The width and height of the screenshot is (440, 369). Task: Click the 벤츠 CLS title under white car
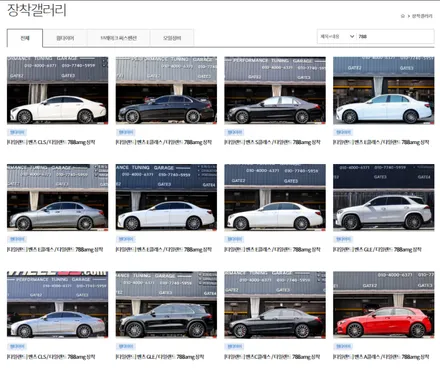tap(51, 142)
